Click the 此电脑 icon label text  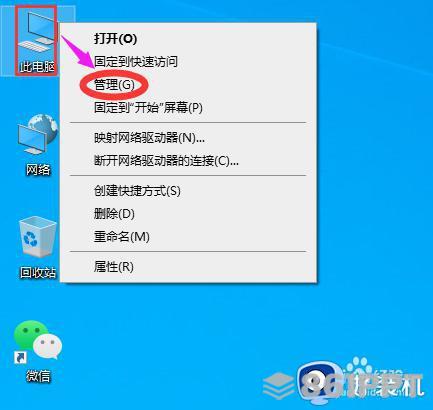click(37, 67)
